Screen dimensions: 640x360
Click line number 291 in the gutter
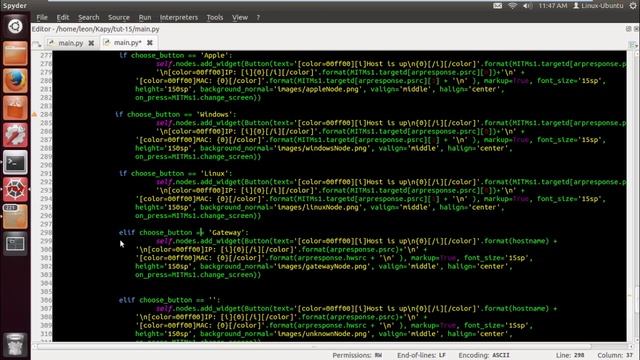pyautogui.click(x=46, y=173)
